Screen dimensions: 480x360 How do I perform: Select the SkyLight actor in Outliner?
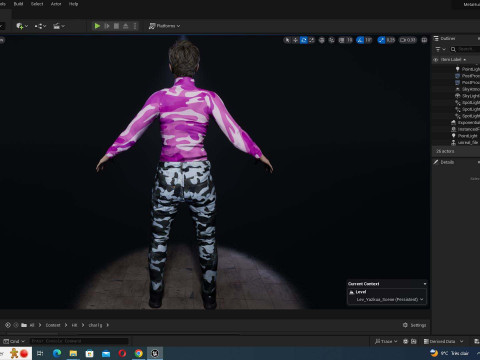click(468, 96)
